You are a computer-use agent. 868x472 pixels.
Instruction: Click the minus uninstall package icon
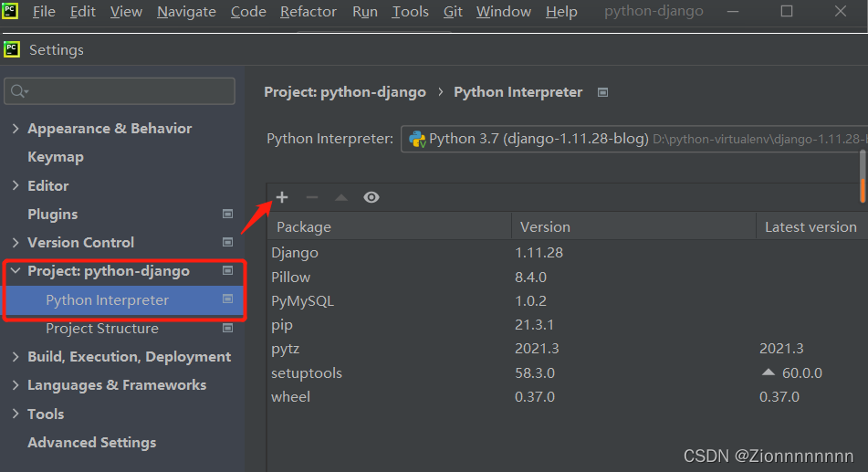click(x=312, y=197)
